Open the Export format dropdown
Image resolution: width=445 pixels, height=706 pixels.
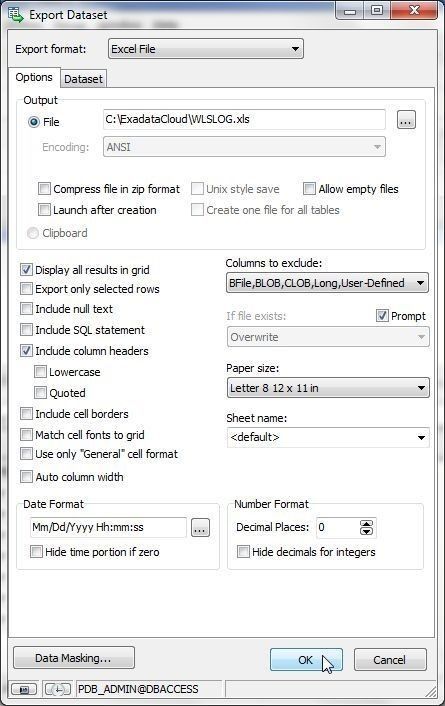coord(206,49)
